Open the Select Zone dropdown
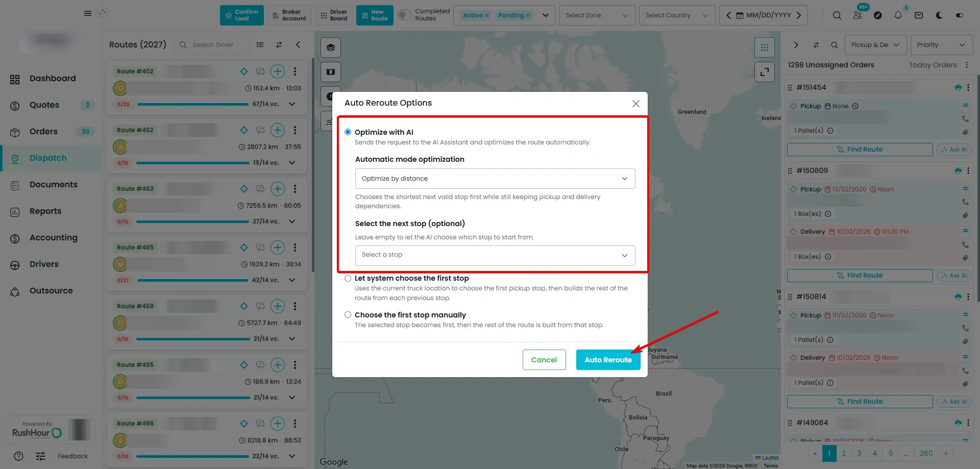This screenshot has height=469, width=980. coord(597,15)
